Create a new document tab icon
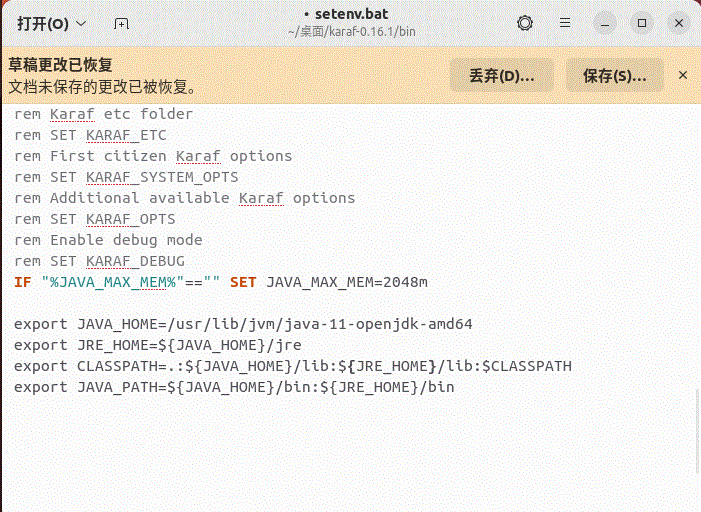 tap(121, 24)
